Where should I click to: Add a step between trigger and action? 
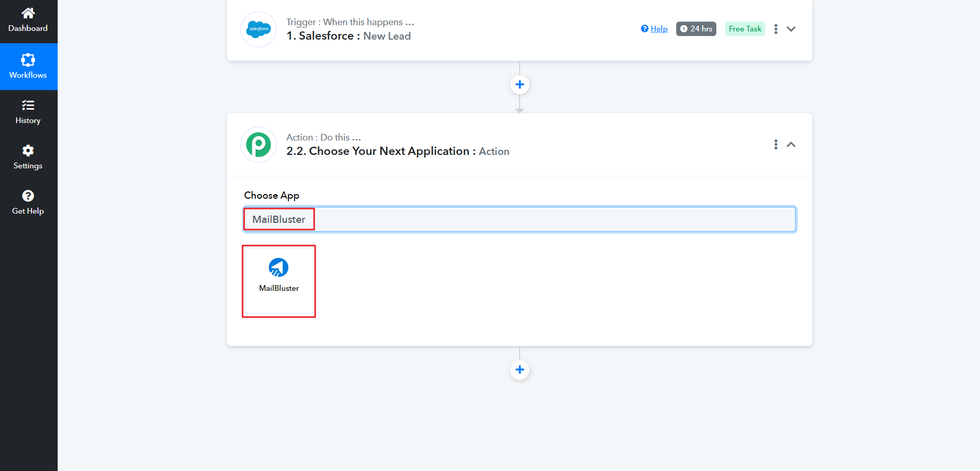tap(520, 84)
